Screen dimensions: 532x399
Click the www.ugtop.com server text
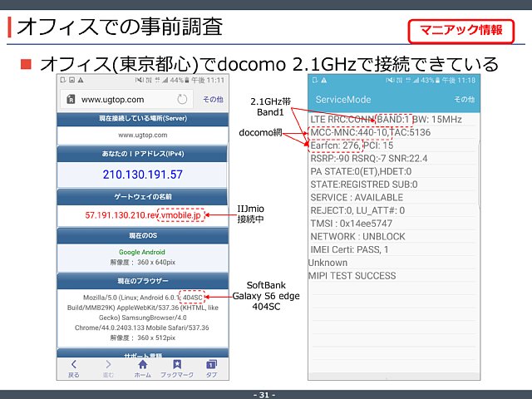pos(143,135)
